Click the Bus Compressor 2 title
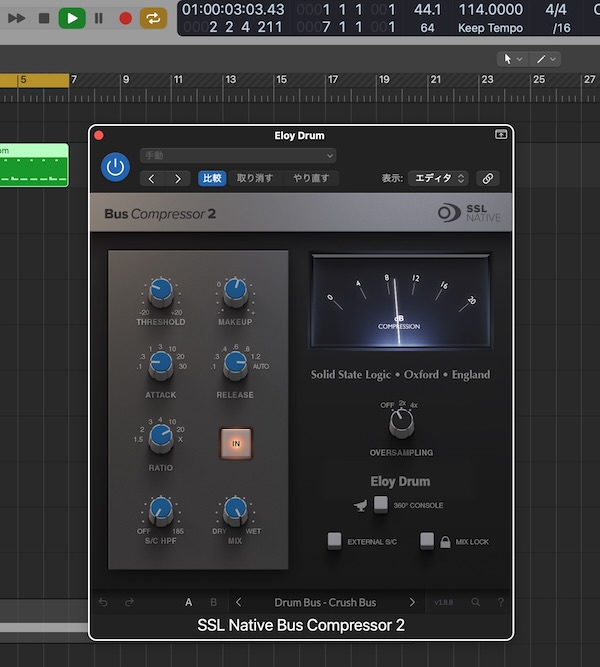Viewport: 600px width, 667px height. coord(160,214)
